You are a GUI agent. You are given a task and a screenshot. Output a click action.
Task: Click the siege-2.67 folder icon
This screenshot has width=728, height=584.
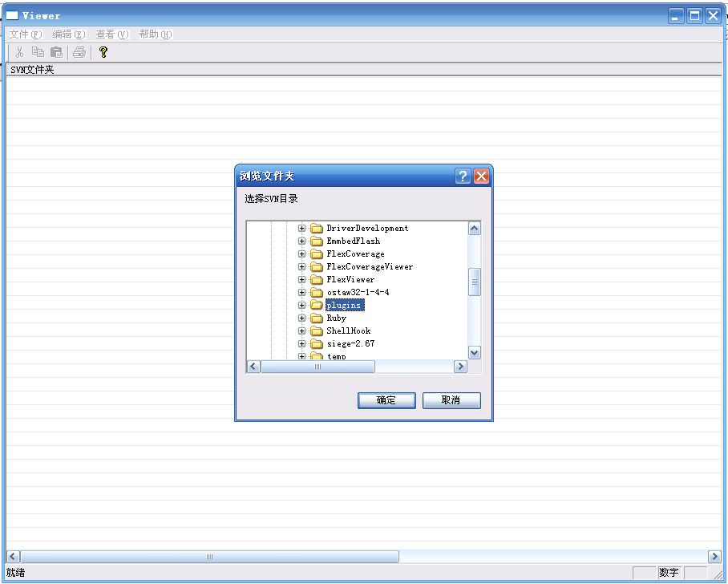316,344
